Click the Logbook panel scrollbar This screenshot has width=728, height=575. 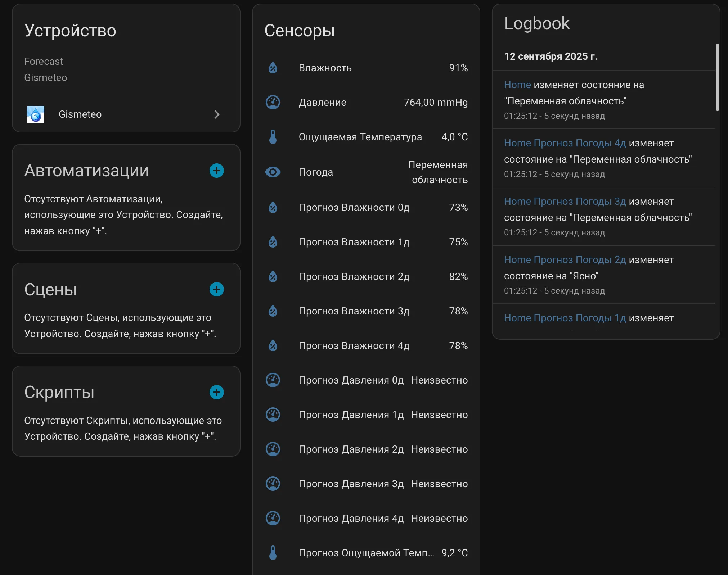(717, 77)
